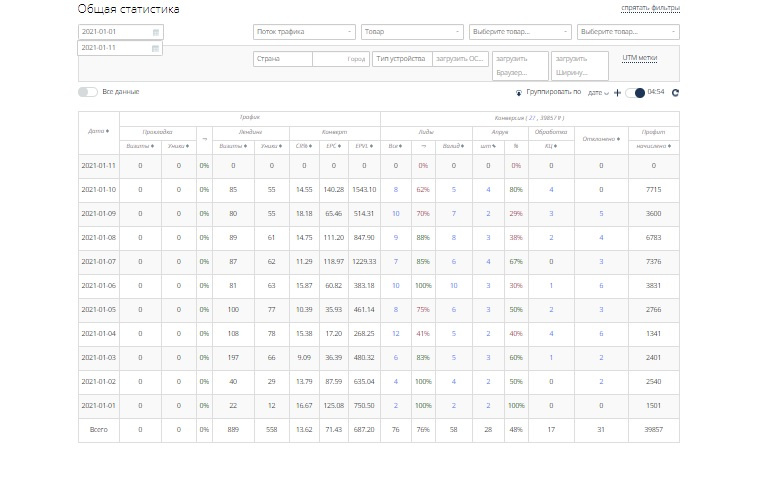Open valid leads count 8 for 2021-01-08
The image size is (781, 481).
click(x=453, y=238)
